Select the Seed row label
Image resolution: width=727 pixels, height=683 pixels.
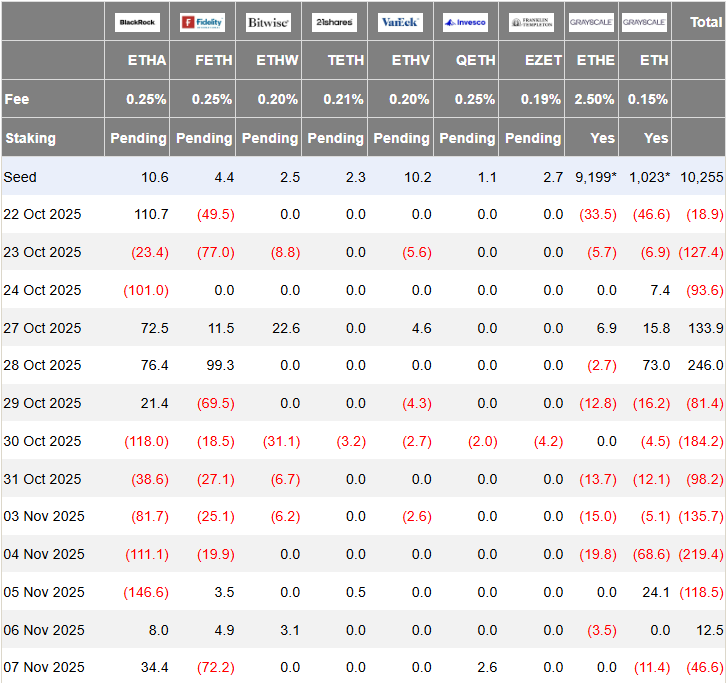20,177
